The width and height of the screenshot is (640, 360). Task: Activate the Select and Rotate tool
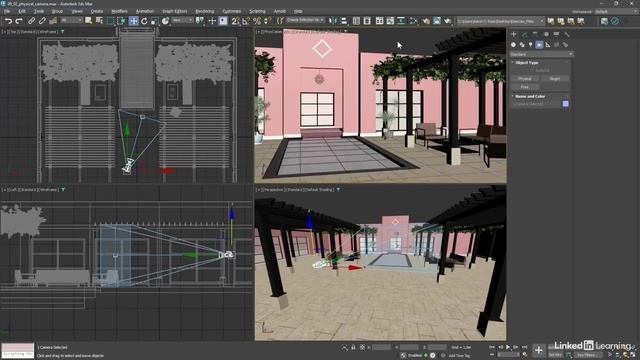[x=144, y=21]
